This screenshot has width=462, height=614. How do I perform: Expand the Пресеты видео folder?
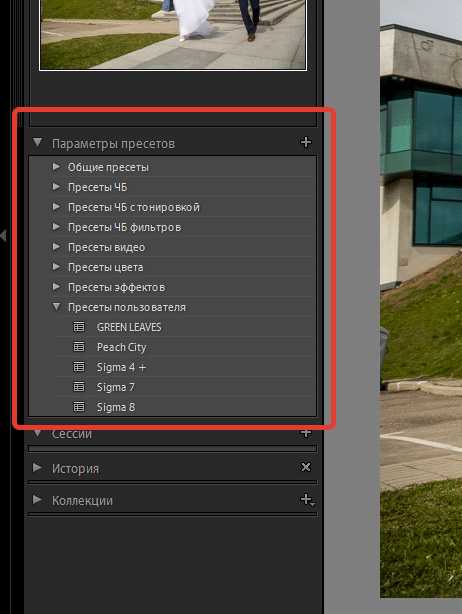click(56, 247)
